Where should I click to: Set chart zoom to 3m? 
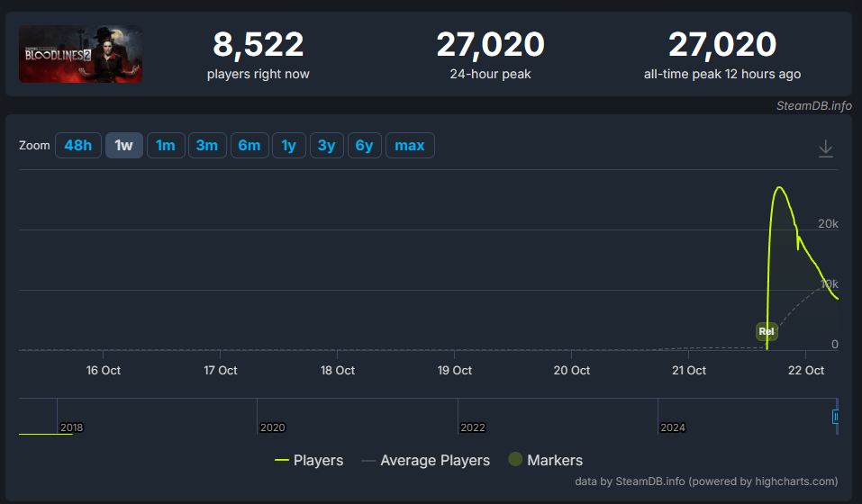(x=207, y=146)
